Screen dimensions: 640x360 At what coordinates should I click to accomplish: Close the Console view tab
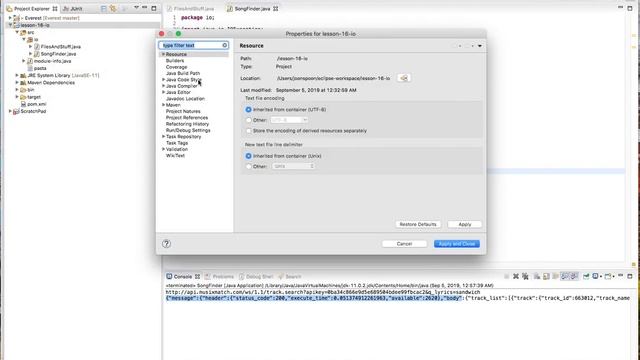[x=198, y=276]
